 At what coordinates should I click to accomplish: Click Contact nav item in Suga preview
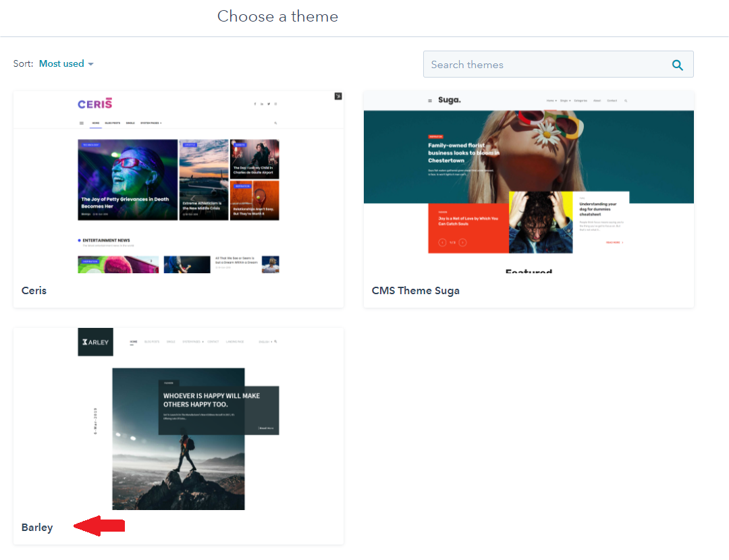(612, 101)
